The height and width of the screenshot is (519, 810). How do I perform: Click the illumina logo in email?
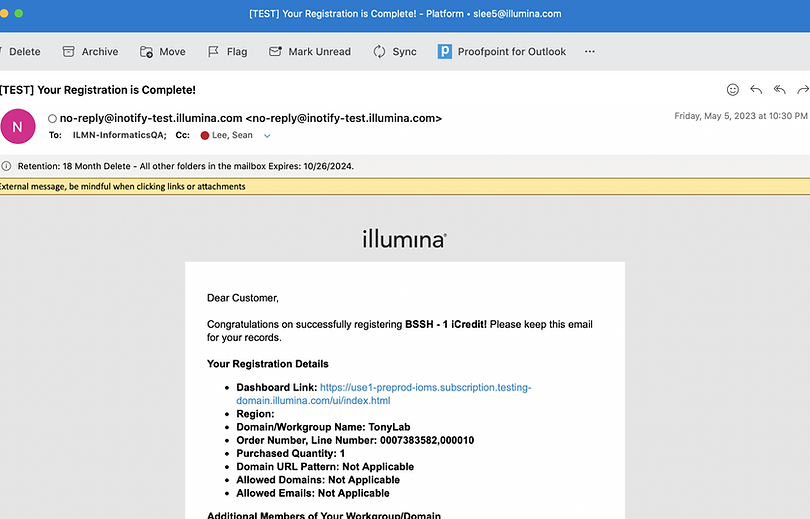[404, 239]
